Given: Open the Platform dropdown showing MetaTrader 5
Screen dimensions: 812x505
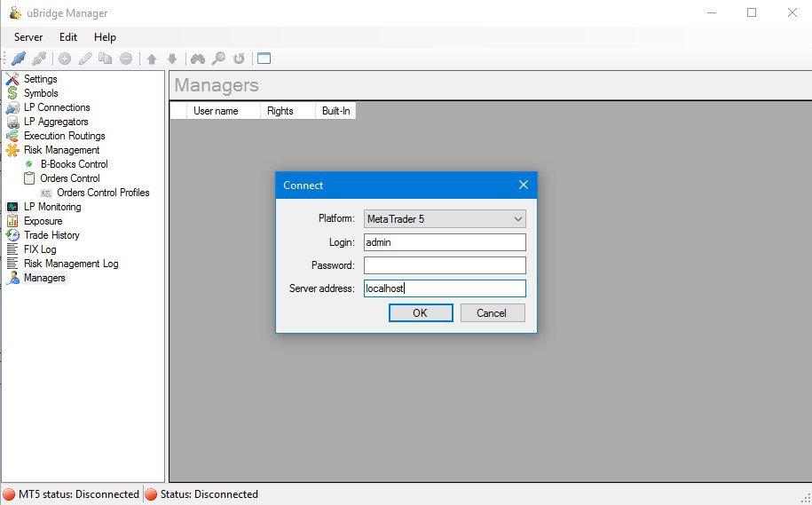Looking at the screenshot, I should point(445,218).
